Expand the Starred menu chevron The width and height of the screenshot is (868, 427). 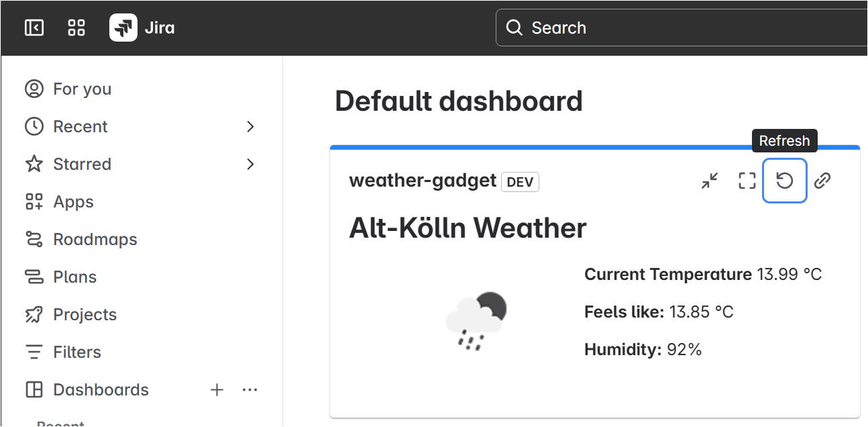tap(250, 164)
